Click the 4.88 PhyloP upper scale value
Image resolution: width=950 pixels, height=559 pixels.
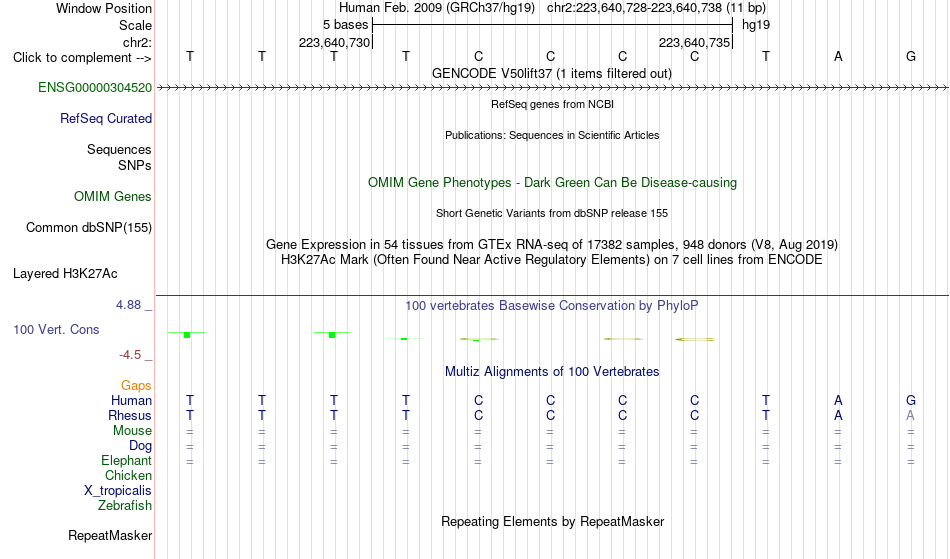point(128,305)
